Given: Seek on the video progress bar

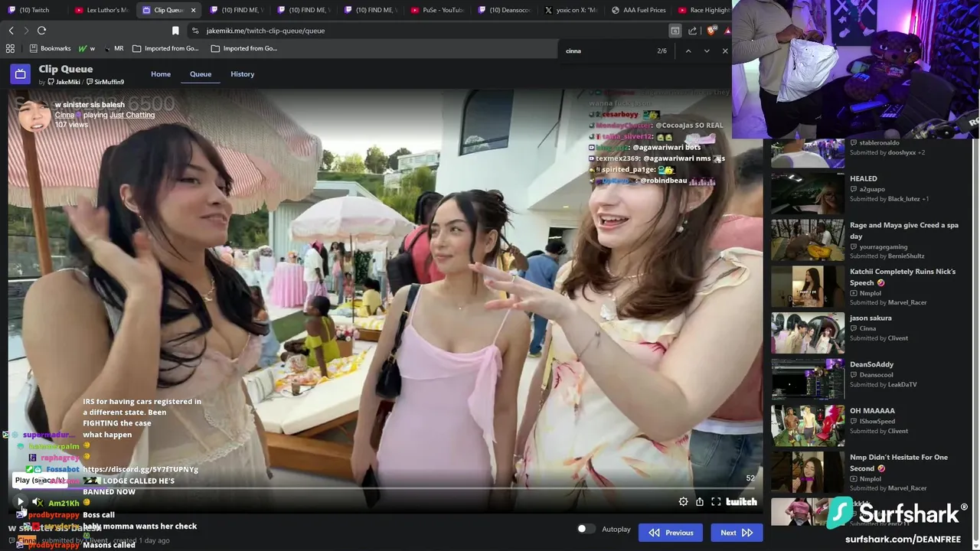Looking at the screenshot, I should [385, 488].
